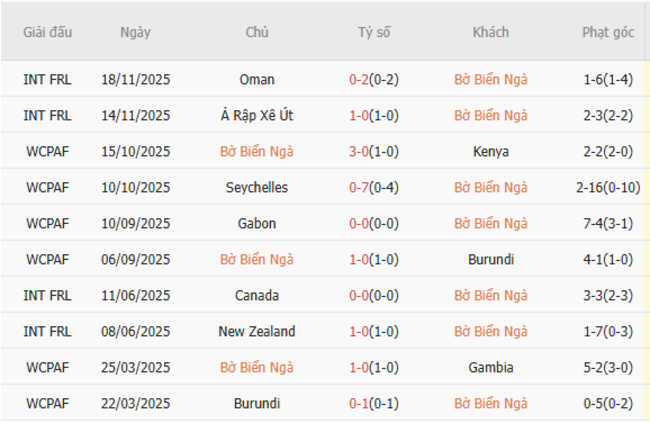Click Bờ Biển Ngà in the Oman match
Image resolution: width=650 pixels, height=423 pixels.
click(x=490, y=80)
